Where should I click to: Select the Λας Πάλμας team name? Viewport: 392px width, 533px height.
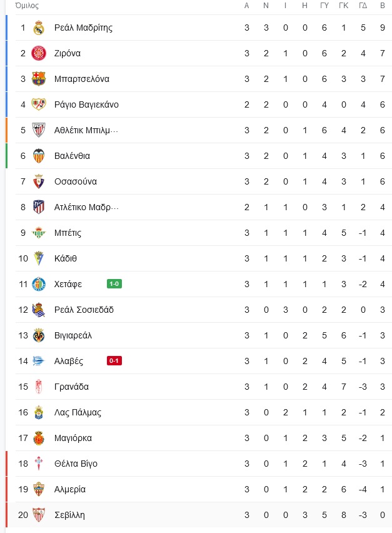(x=78, y=412)
